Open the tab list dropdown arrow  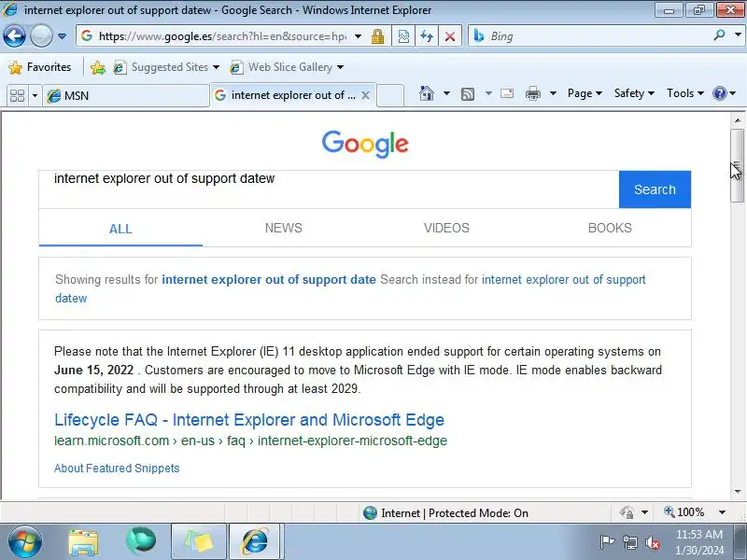[x=35, y=96]
